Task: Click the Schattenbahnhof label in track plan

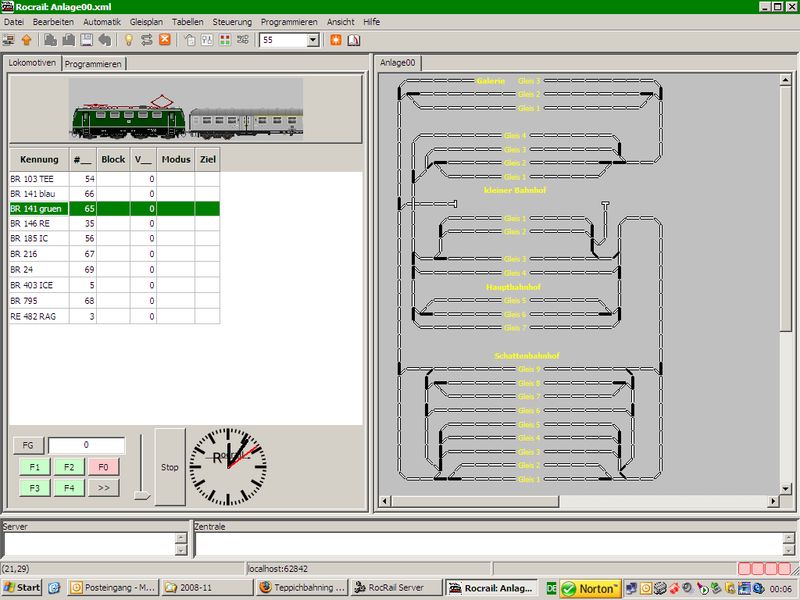Action: click(527, 356)
